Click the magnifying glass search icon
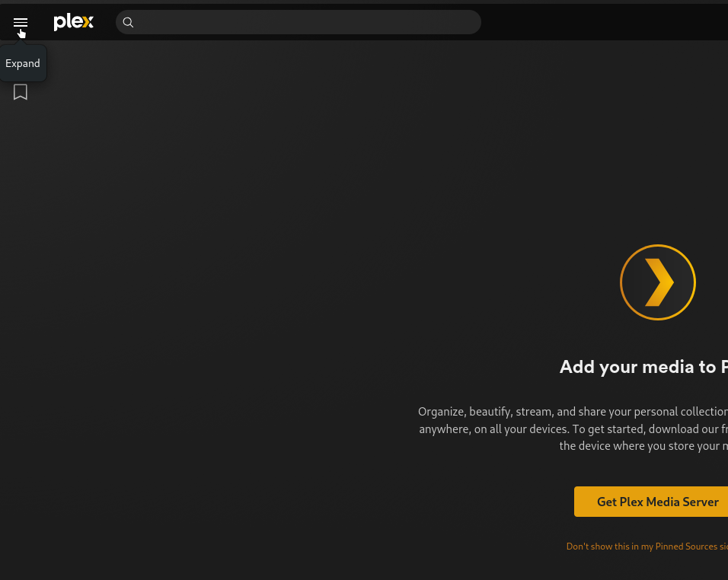The width and height of the screenshot is (728, 580). [x=128, y=23]
